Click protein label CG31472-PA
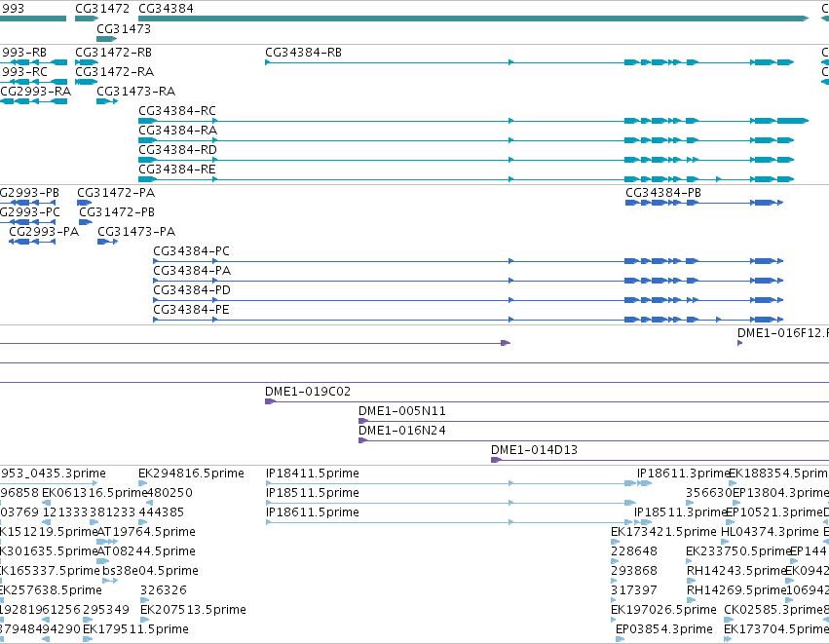The width and height of the screenshot is (829, 644). point(116,193)
